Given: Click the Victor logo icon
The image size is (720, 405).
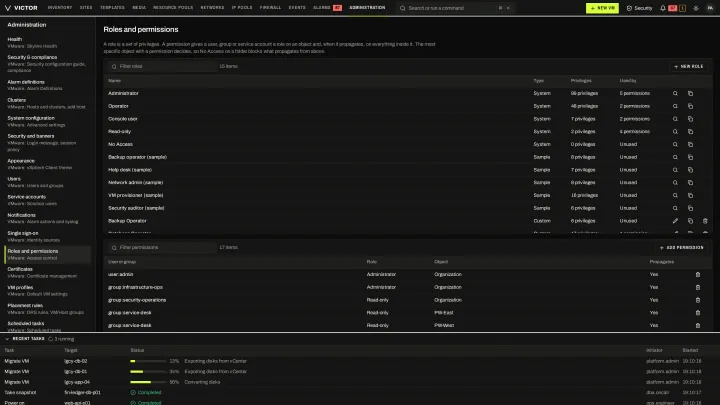Looking at the screenshot, I should click(8, 8).
